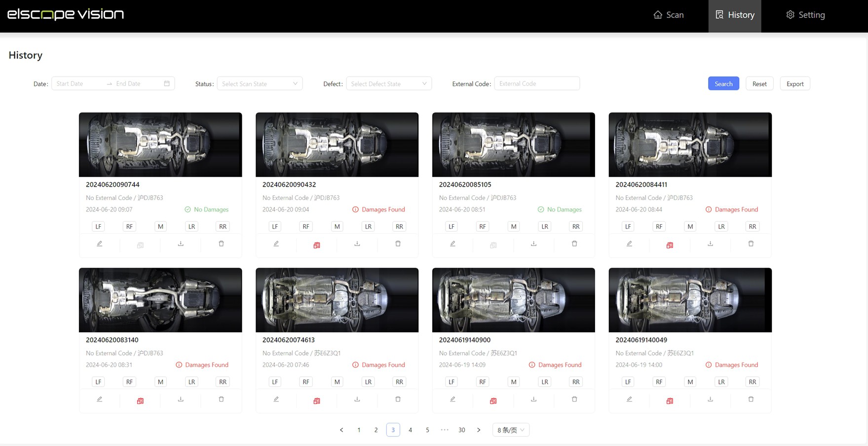Download scan 20240619140049
Viewport: 868px width, 446px height.
(x=710, y=399)
